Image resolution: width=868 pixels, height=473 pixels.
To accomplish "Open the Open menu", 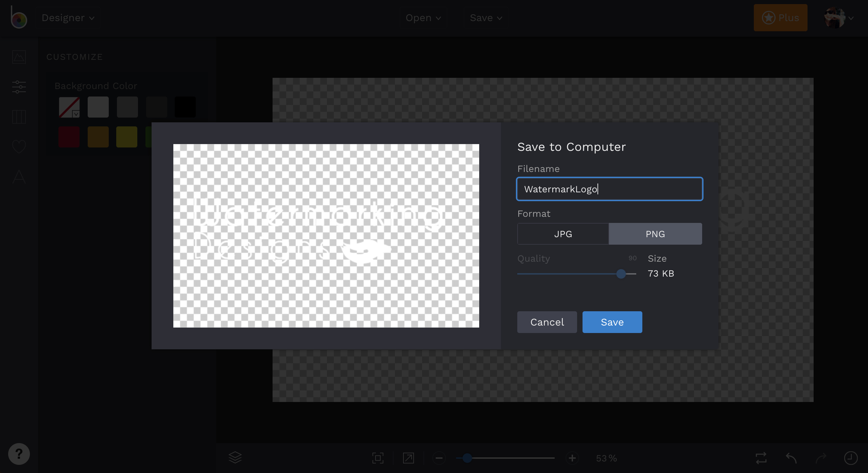I will click(423, 18).
